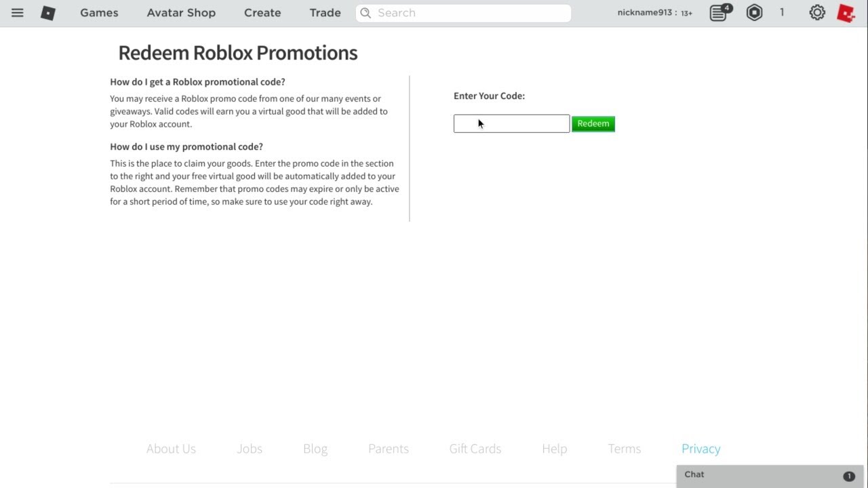Image resolution: width=868 pixels, height=488 pixels.
Task: Focus the promo code input field
Action: (511, 123)
